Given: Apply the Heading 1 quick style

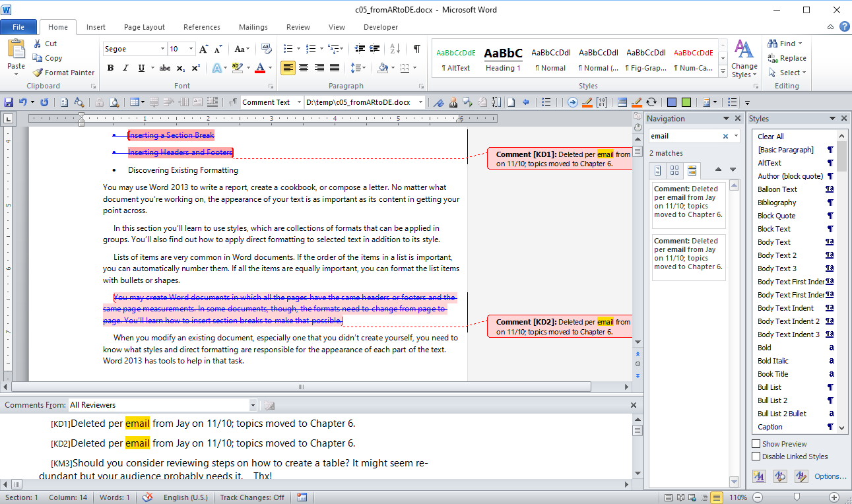Looking at the screenshot, I should coord(504,59).
